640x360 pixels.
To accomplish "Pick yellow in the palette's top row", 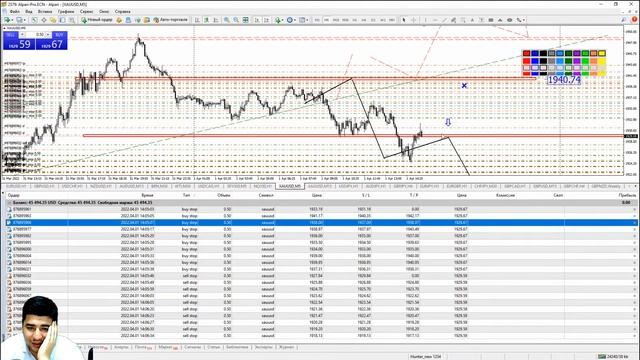I will (x=602, y=53).
